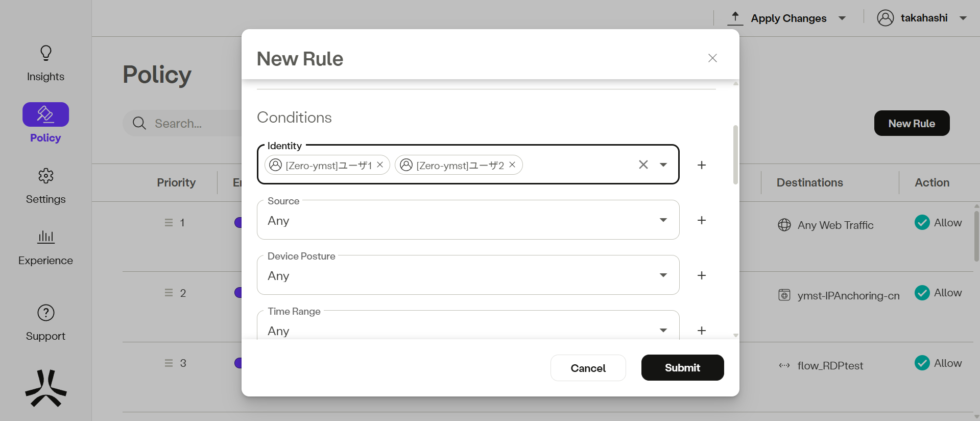The image size is (980, 421).
Task: Open the Insights lightbulb icon
Action: point(46,53)
